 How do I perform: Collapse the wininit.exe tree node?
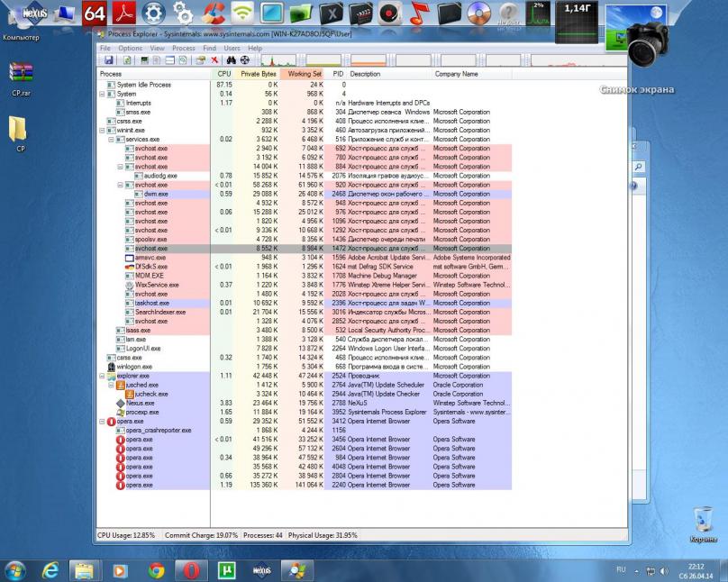102,131
